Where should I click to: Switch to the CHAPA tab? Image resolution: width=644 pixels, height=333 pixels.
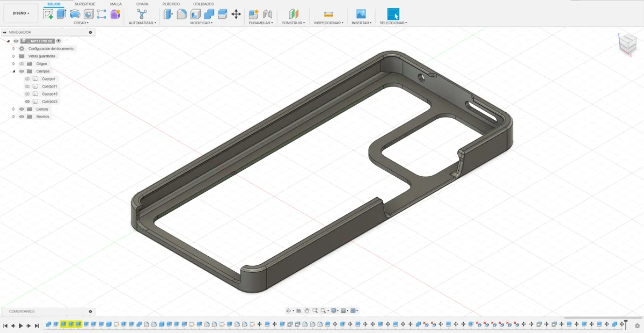[142, 4]
